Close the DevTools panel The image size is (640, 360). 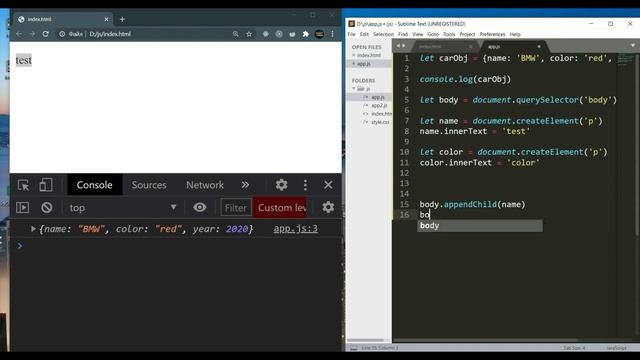[x=328, y=185]
